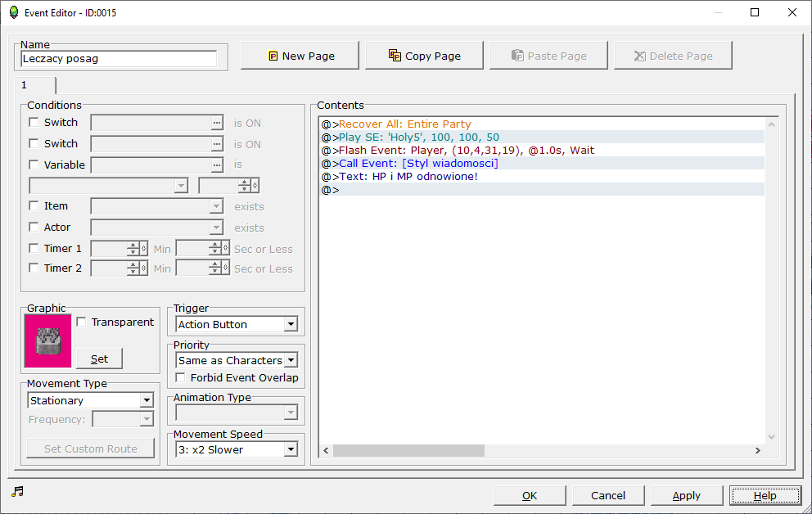
Task: Select the 'Call Event: [Styl wiadomosci]' line
Action: 542,163
